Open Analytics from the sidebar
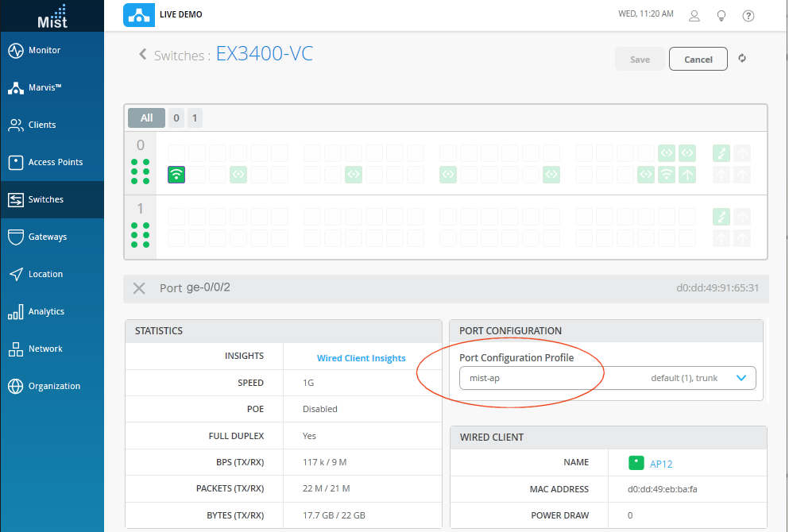The height and width of the screenshot is (532, 789). (46, 312)
